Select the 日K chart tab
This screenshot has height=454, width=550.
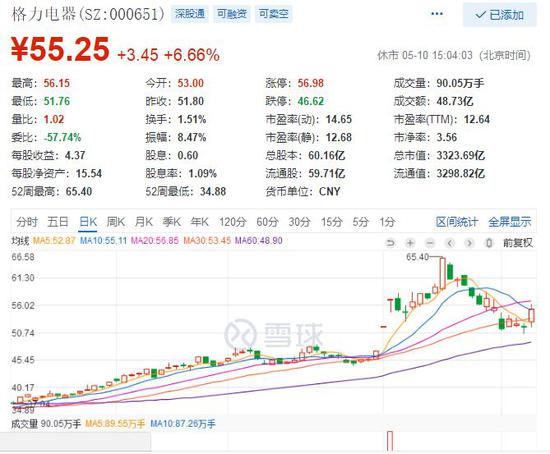pyautogui.click(x=88, y=222)
